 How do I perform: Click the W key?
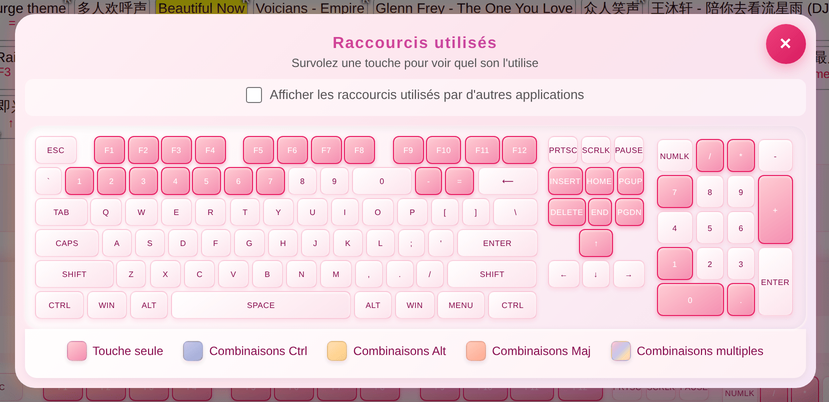click(x=141, y=212)
